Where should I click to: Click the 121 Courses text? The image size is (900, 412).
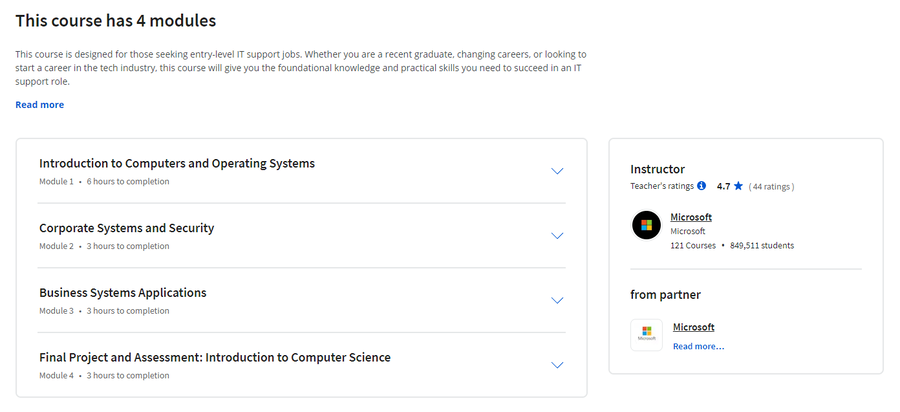click(x=693, y=246)
